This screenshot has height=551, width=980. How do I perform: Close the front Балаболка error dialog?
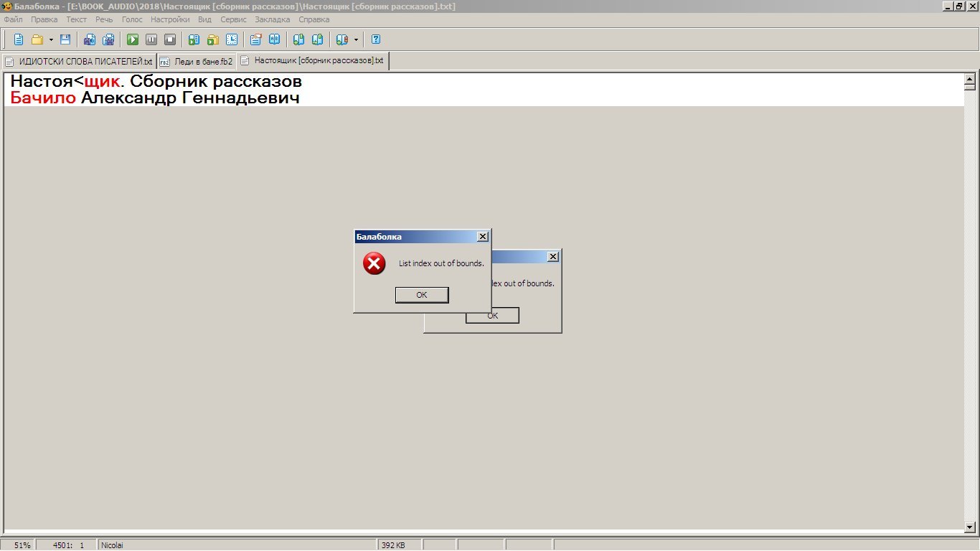tap(483, 237)
